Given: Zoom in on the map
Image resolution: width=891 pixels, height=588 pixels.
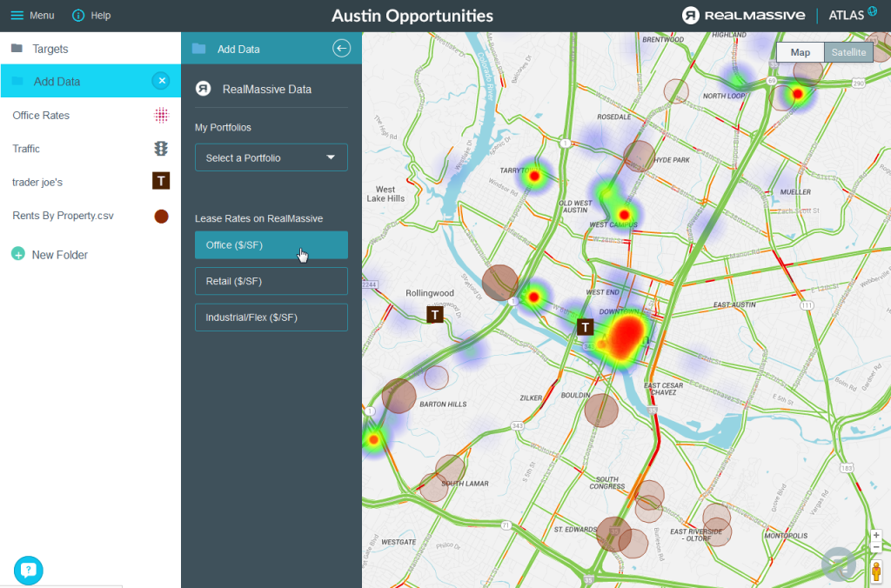Looking at the screenshot, I should (875, 536).
